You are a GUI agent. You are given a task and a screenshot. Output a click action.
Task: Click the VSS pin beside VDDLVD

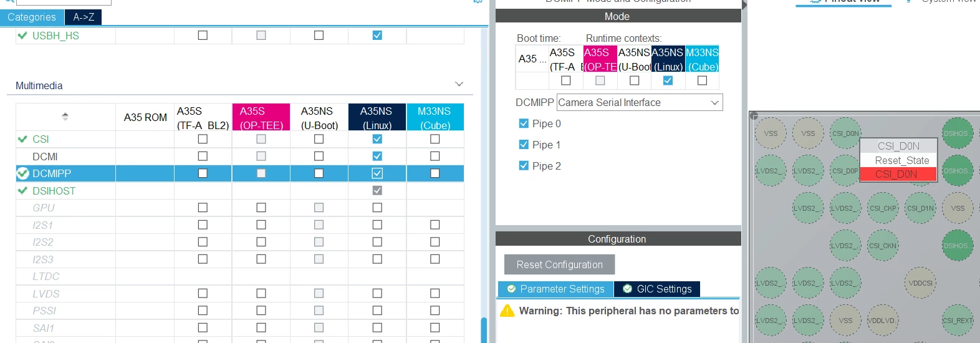845,321
